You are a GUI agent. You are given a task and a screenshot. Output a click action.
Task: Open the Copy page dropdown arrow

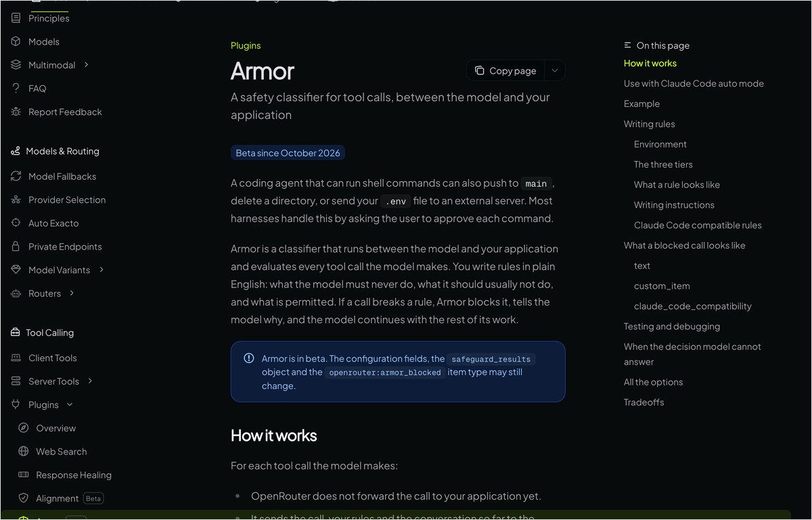pyautogui.click(x=555, y=70)
